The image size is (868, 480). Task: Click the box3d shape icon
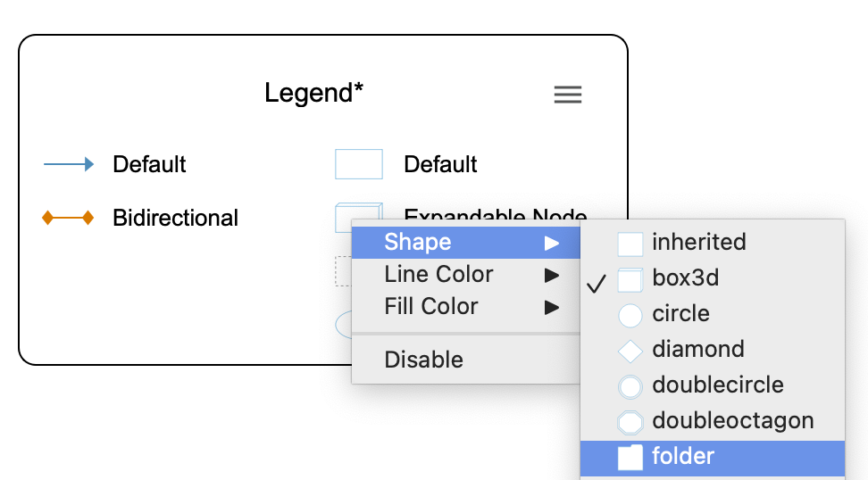pos(630,279)
